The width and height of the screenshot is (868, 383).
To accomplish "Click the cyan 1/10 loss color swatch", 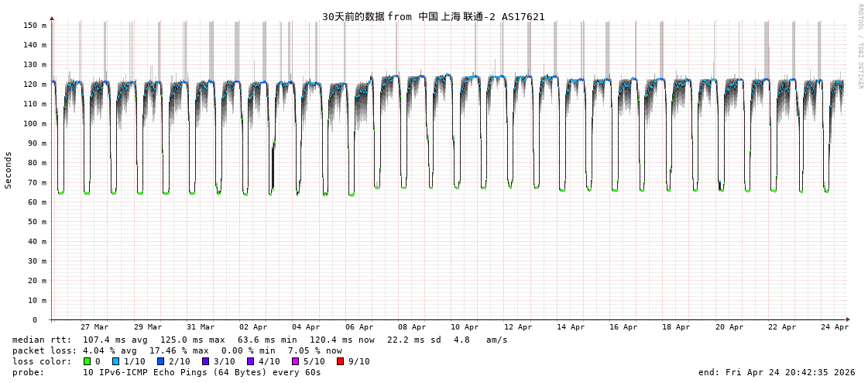I will tap(116, 361).
